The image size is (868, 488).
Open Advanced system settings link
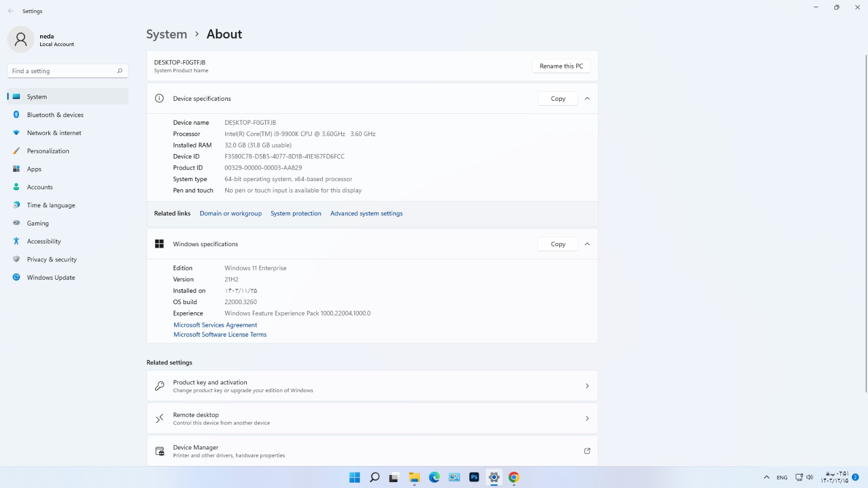pos(366,214)
